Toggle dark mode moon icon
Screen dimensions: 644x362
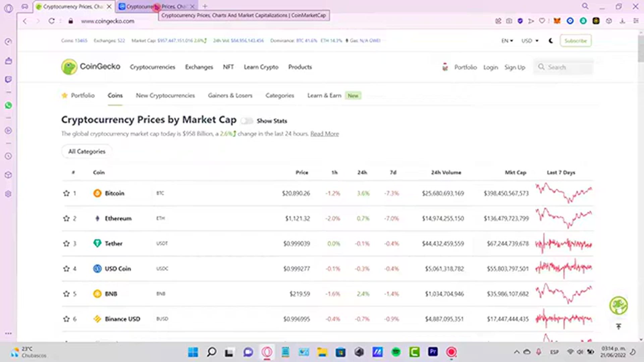click(551, 41)
